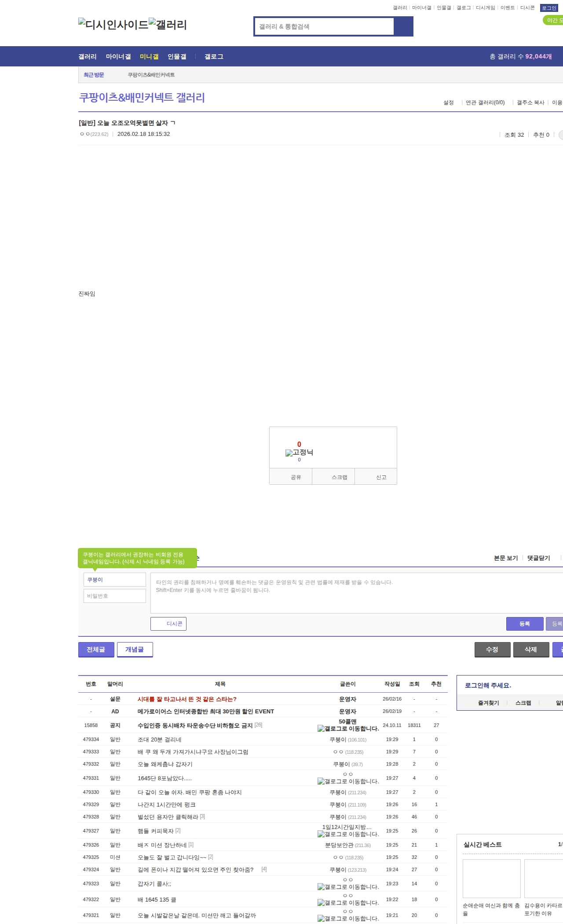Open 마이너갤 in the blue navigation bar
This screenshot has width=563, height=924.
[118, 57]
